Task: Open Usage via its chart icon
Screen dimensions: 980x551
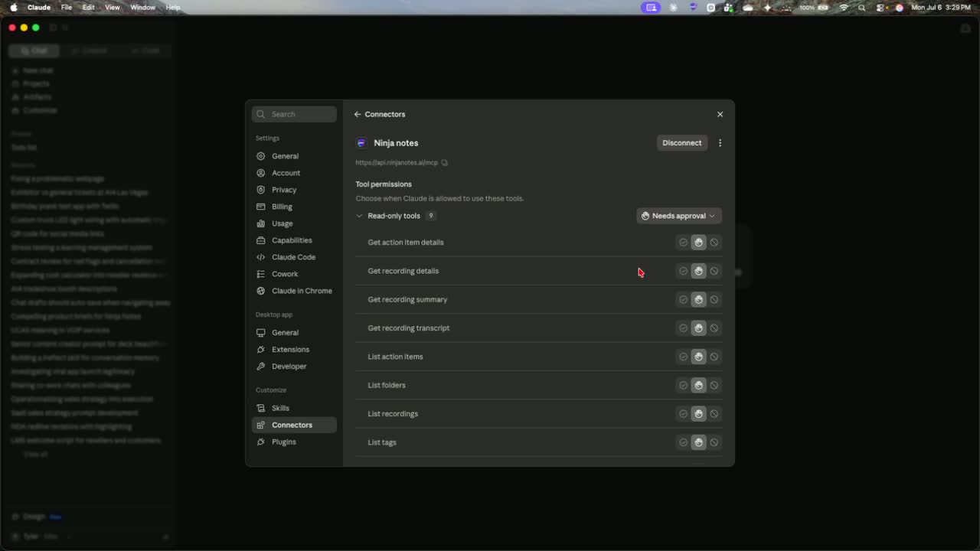Action: click(x=261, y=223)
